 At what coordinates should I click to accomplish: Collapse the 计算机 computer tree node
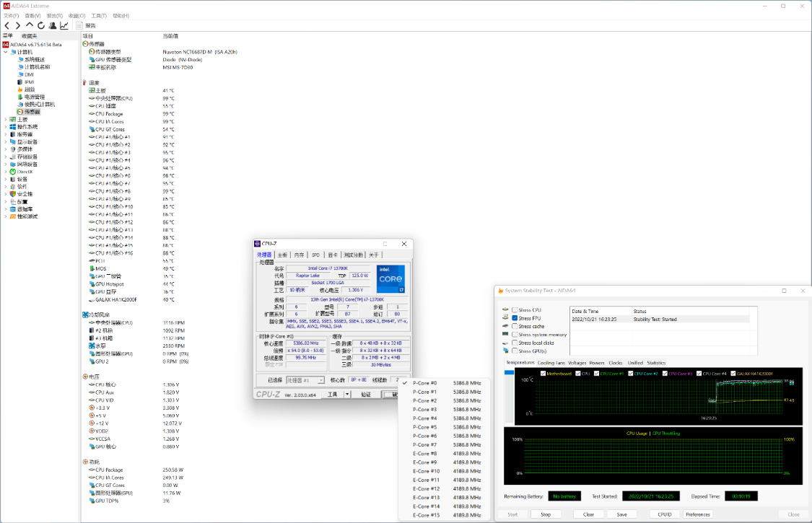click(6, 52)
